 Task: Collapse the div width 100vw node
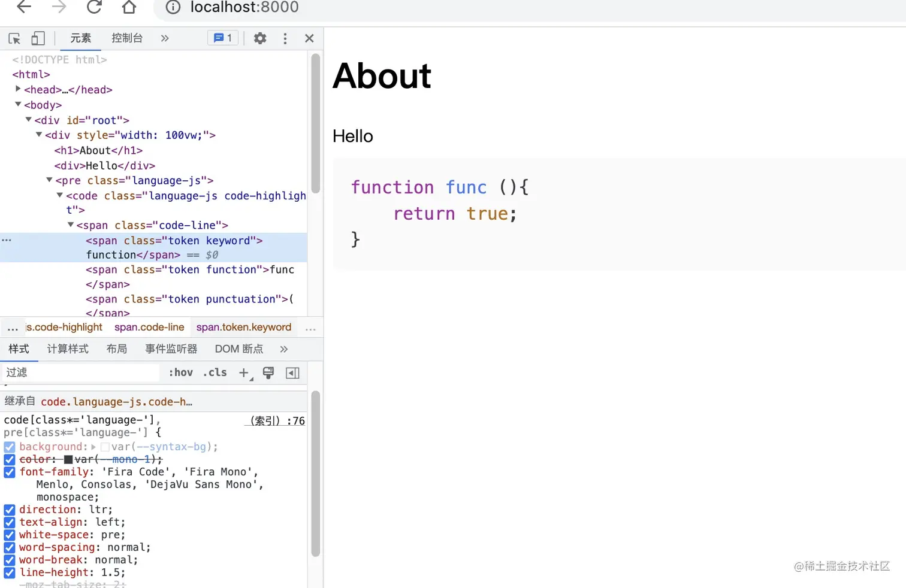pos(38,134)
